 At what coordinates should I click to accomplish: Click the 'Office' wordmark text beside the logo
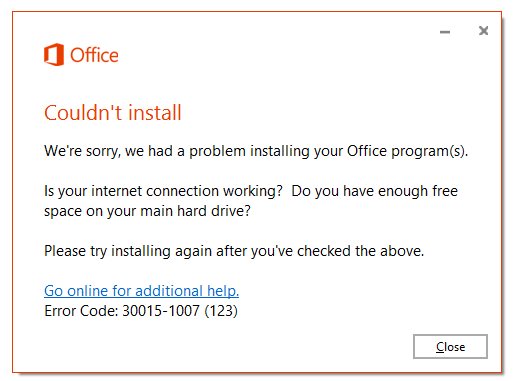click(x=94, y=55)
